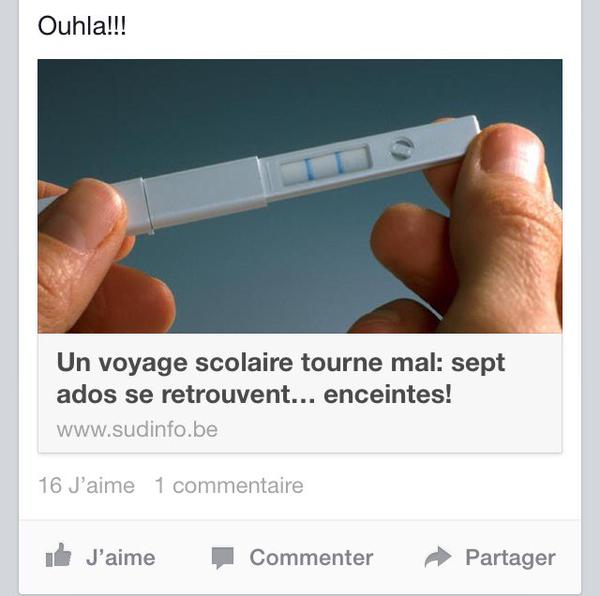
Task: Open the 'Un voyage scolaire tourne mal' headline
Action: (280, 378)
